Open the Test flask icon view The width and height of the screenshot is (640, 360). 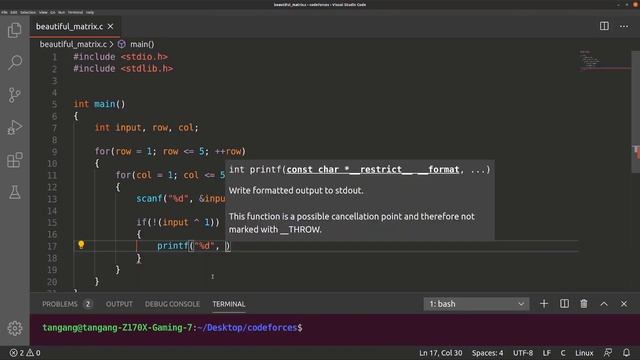click(x=15, y=192)
